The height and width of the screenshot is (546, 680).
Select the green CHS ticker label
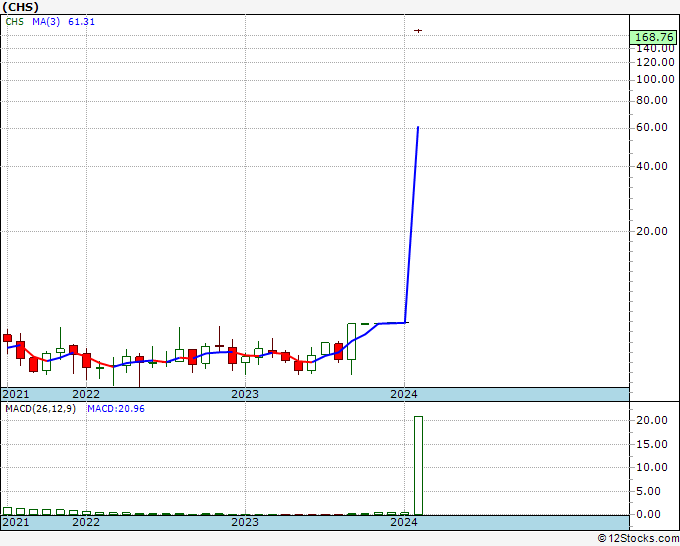tap(14, 22)
